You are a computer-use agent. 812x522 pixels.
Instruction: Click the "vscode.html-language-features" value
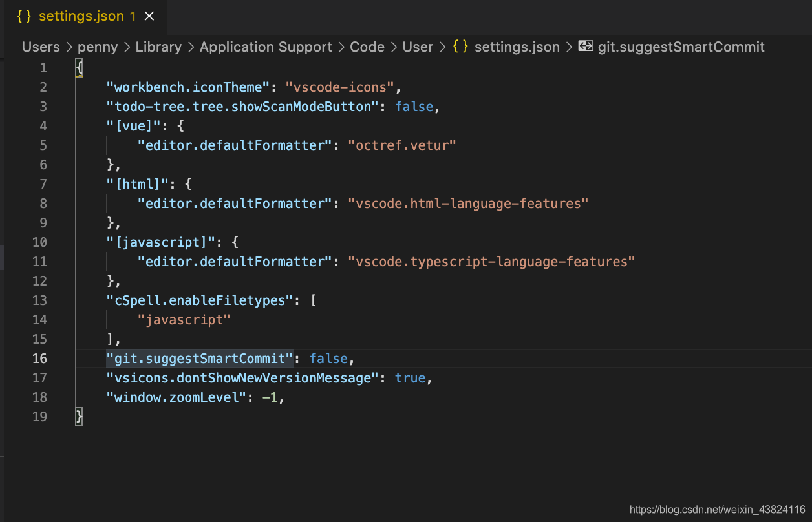point(469,204)
